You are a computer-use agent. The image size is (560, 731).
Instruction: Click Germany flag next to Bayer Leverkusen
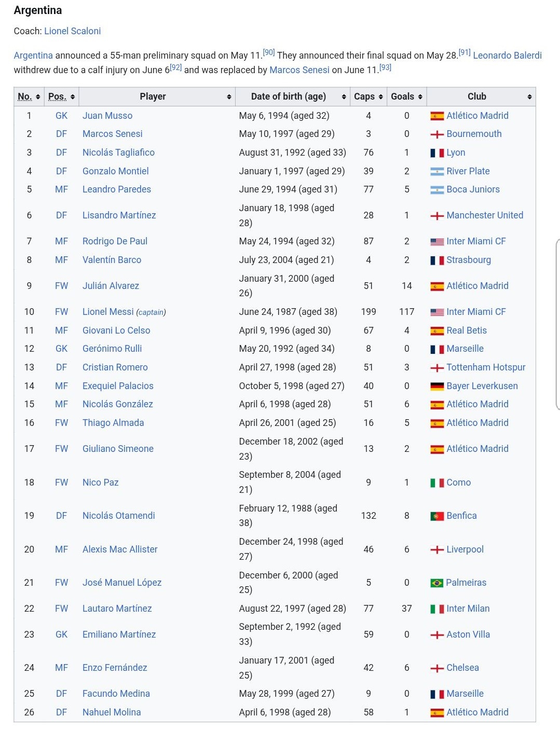point(437,387)
